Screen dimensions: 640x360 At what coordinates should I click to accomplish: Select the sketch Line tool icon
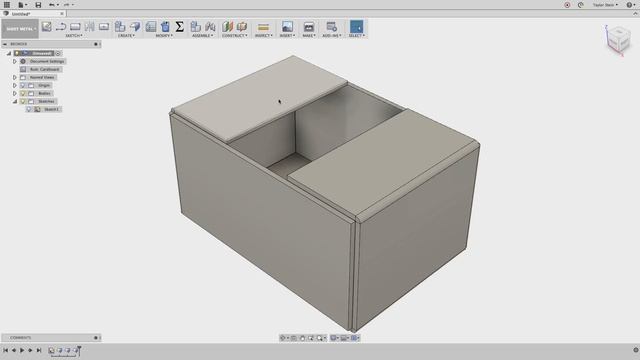click(61, 27)
